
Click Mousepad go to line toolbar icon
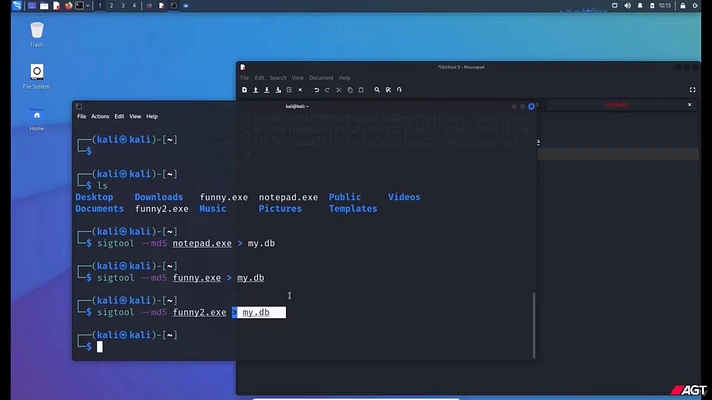point(399,90)
